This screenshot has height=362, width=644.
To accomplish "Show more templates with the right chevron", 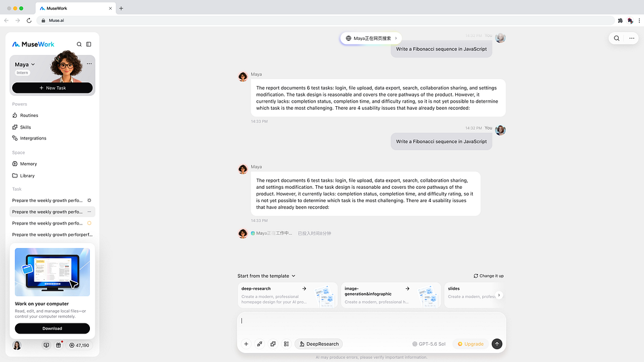I will (x=499, y=295).
